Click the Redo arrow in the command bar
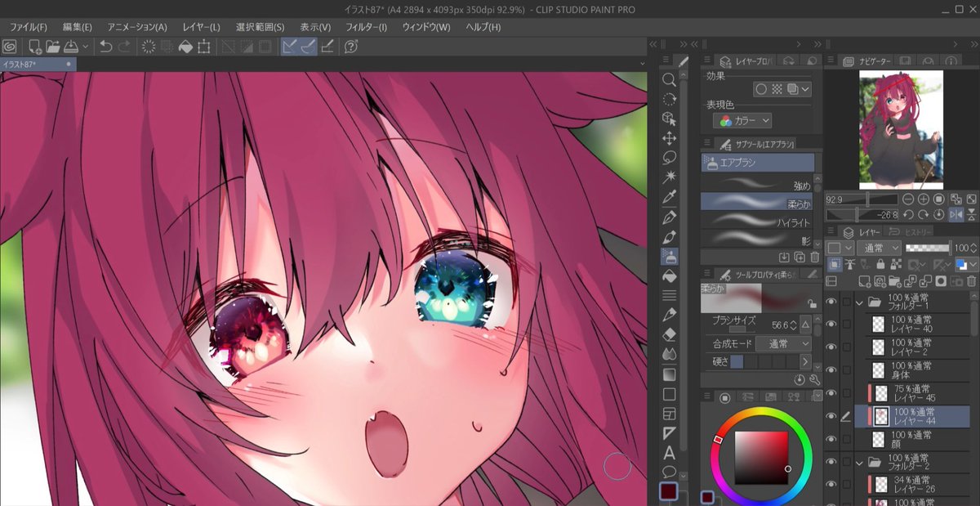The height and width of the screenshot is (506, 980). [124, 47]
